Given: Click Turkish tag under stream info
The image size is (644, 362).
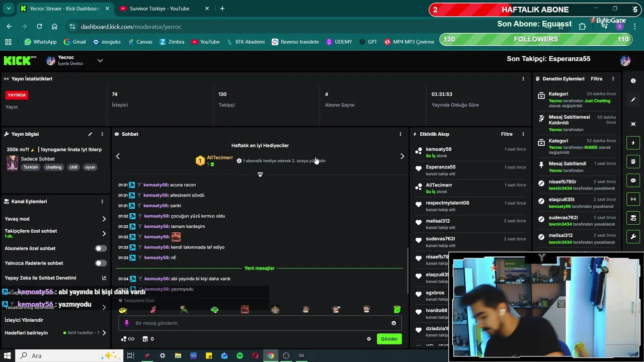Looking at the screenshot, I should pyautogui.click(x=31, y=167).
